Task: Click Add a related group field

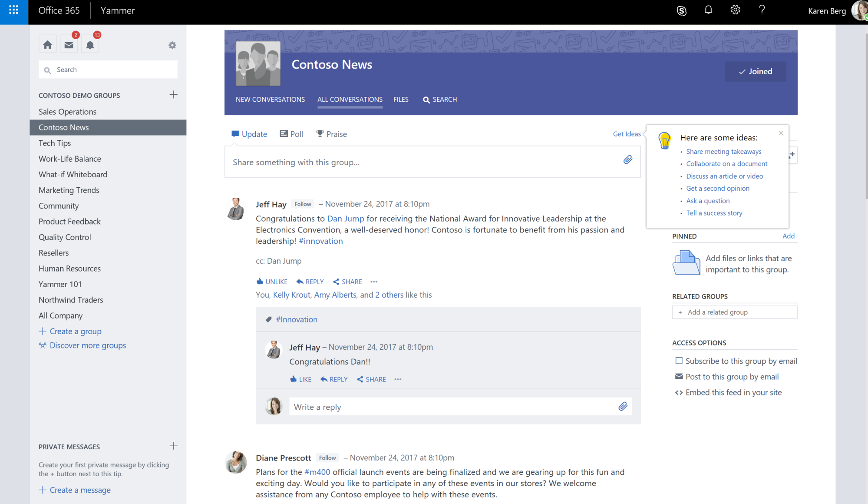Action: tap(734, 312)
